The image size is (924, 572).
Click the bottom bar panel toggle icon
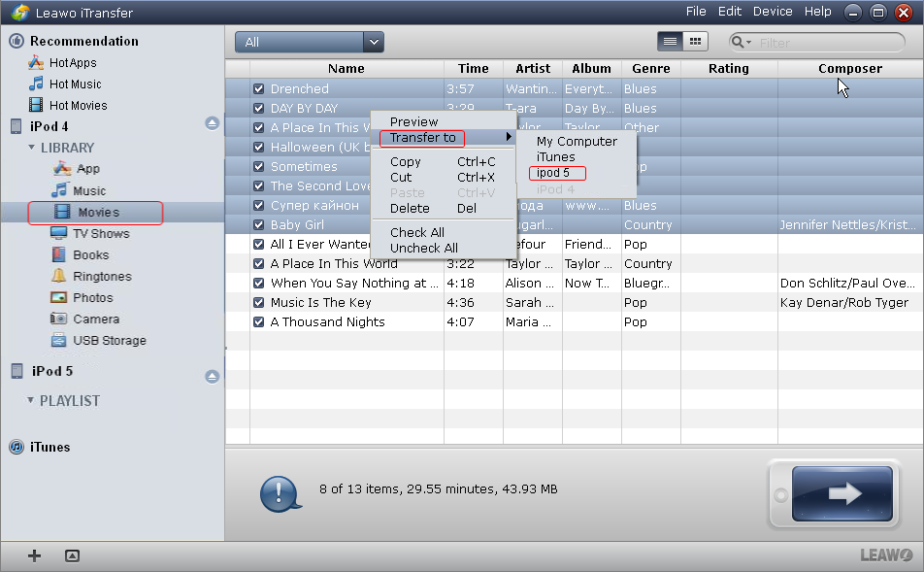[x=73, y=555]
